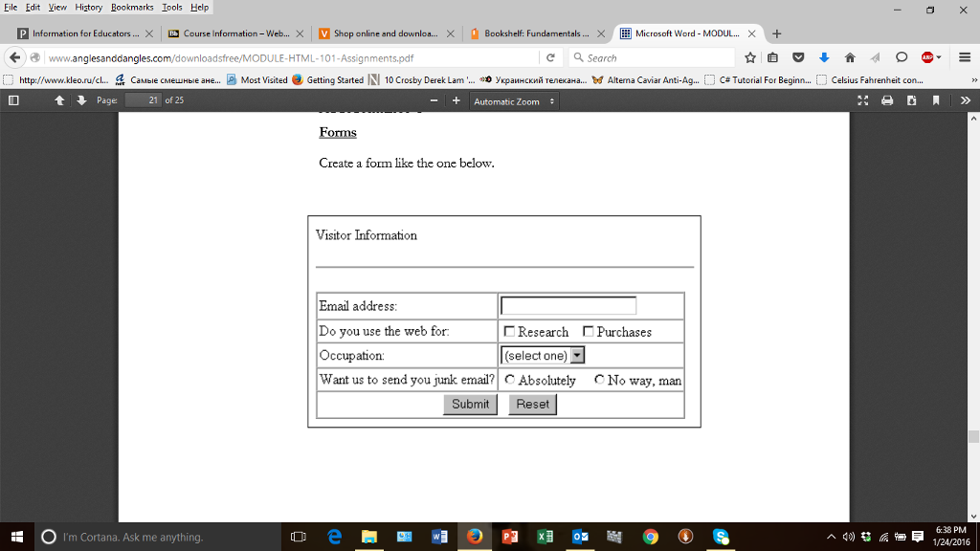Click the email address input field
The width and height of the screenshot is (980, 551).
coord(567,305)
